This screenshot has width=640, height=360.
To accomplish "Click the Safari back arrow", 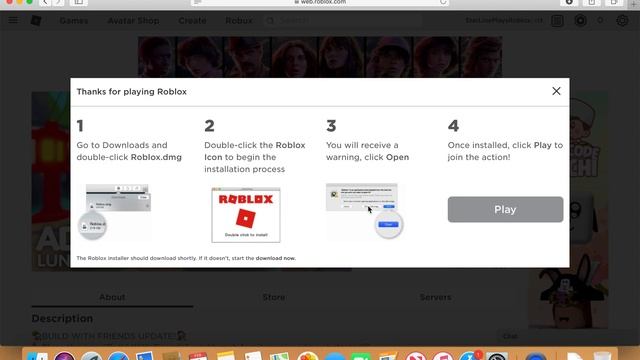I will [45, 2].
